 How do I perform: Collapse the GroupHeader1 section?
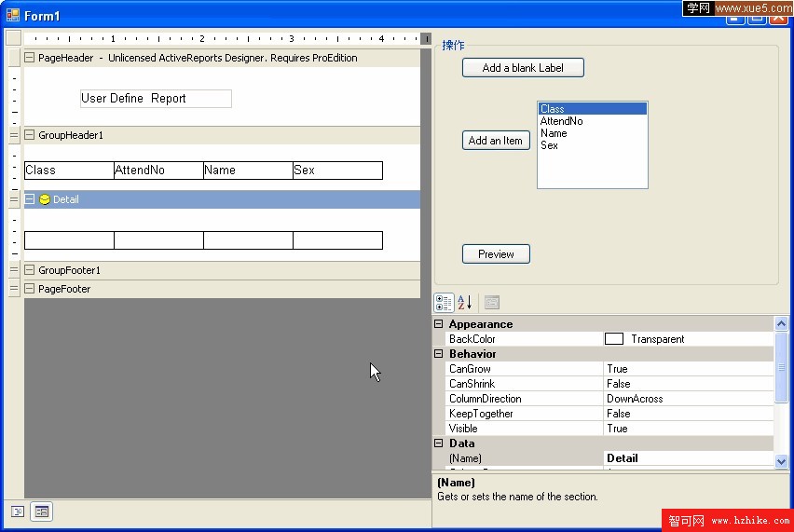tap(30, 135)
